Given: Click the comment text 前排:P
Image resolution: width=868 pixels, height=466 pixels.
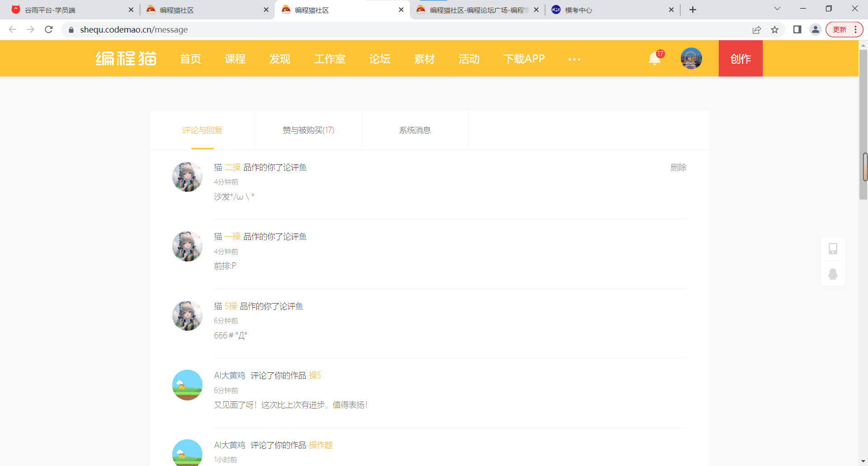Looking at the screenshot, I should point(225,266).
